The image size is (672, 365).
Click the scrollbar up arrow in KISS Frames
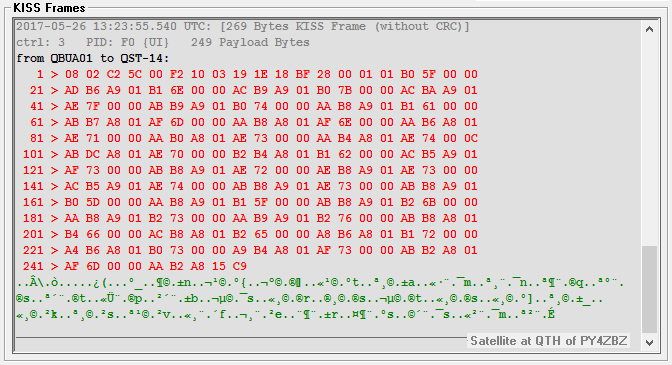click(x=649, y=30)
